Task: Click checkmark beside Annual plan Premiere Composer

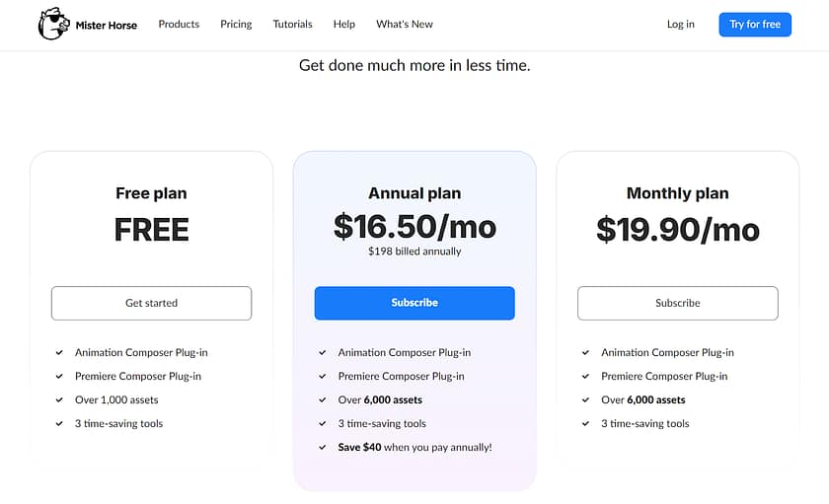Action: (323, 377)
